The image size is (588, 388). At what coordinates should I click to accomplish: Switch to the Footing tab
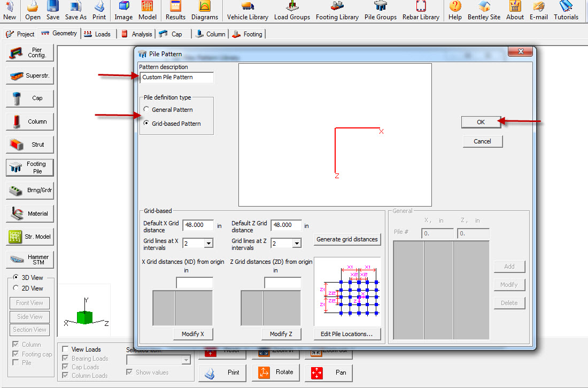point(247,34)
